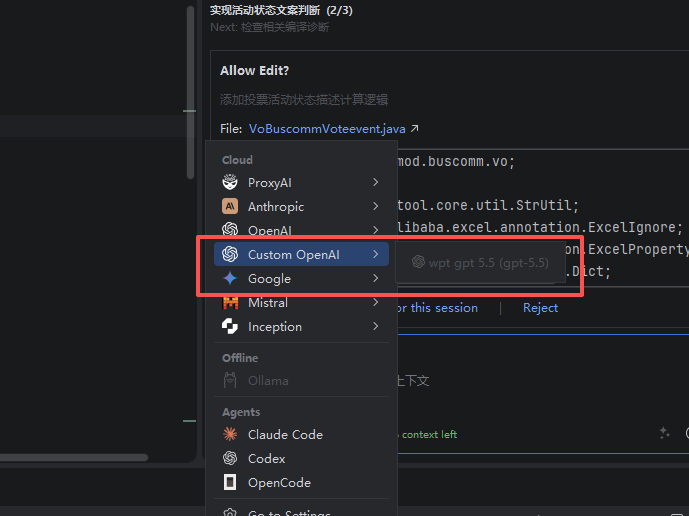Viewport: 689px width, 516px height.
Task: Select the OpenCode agent
Action: pyautogui.click(x=301, y=482)
